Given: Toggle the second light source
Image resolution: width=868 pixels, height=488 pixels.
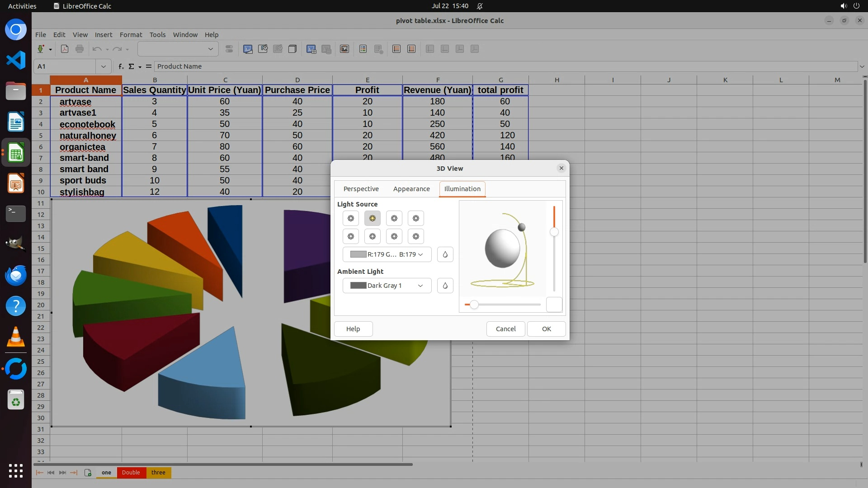Looking at the screenshot, I should click(373, 219).
